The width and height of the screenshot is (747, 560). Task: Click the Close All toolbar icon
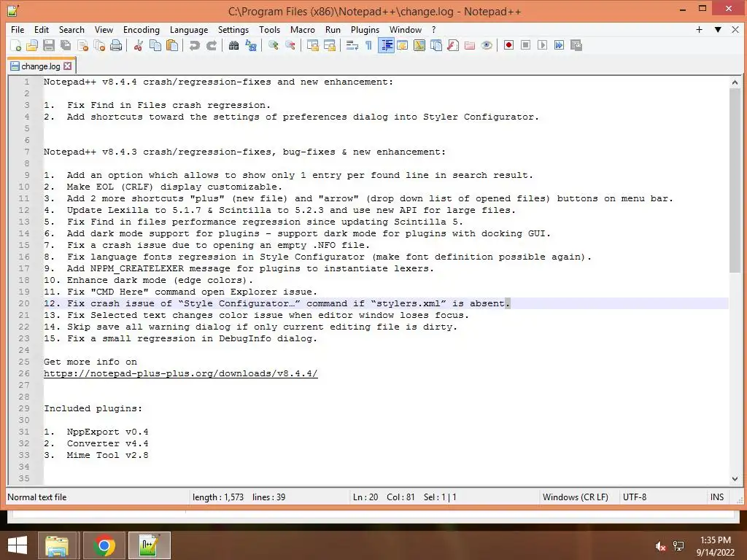coord(99,45)
